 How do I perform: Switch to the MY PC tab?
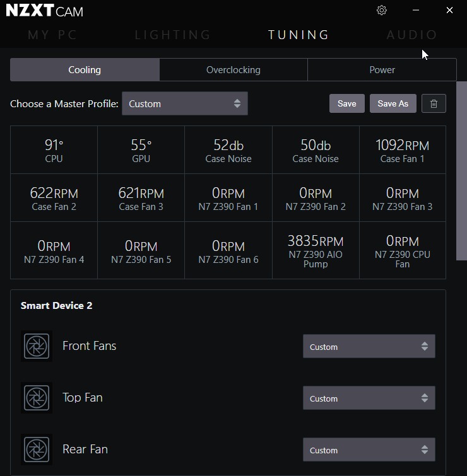(x=52, y=35)
